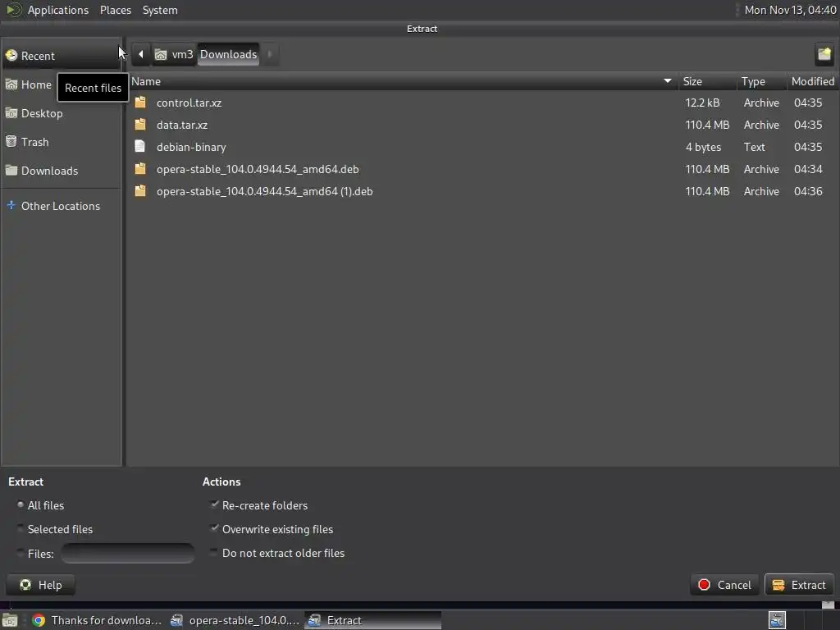Screen dimensions: 840x630
Task: Click the Cancel button
Action: (724, 585)
